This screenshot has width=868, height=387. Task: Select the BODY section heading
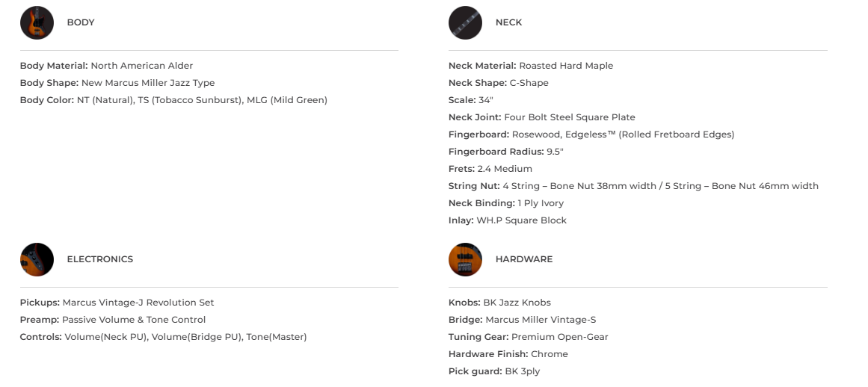pos(81,22)
